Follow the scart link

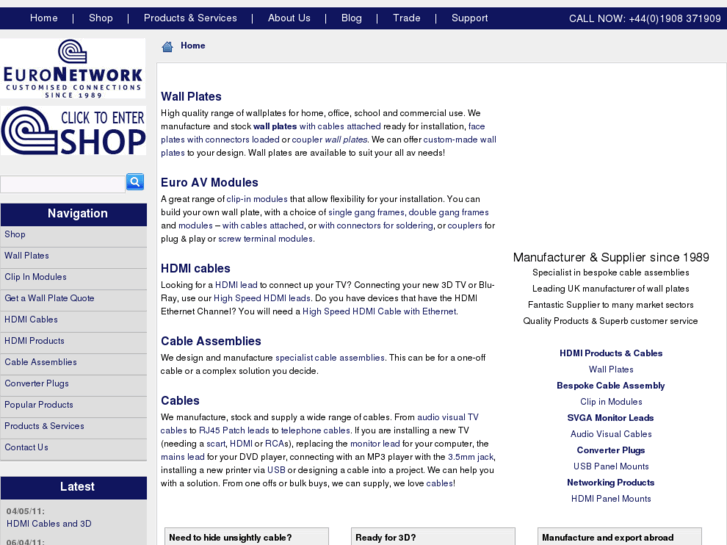[216, 444]
